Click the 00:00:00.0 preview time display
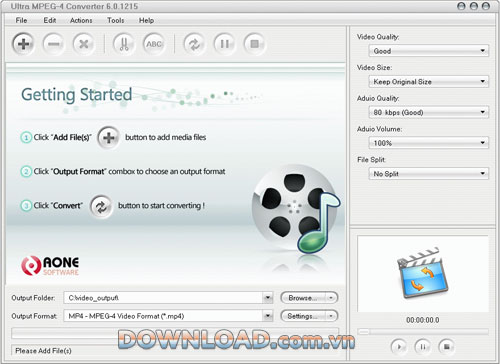The width and height of the screenshot is (500, 364). pos(423,320)
